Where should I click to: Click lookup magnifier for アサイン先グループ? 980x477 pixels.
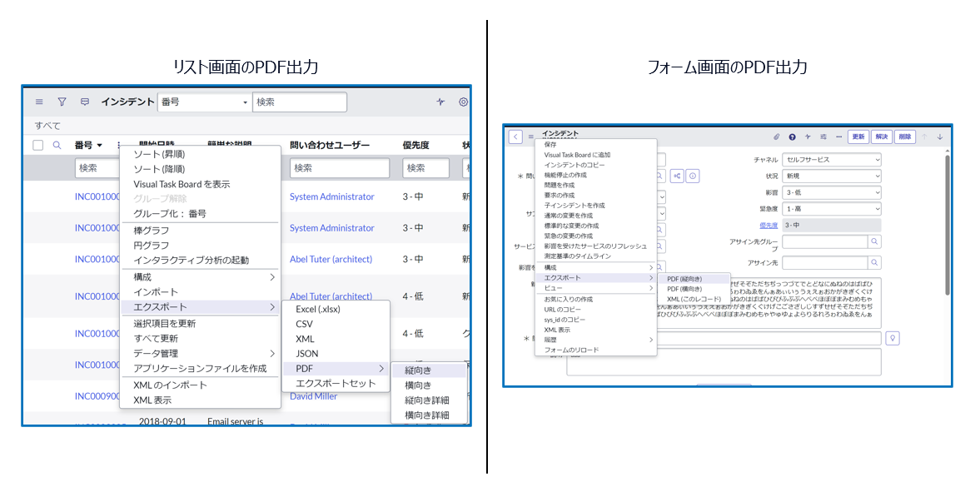(x=875, y=241)
